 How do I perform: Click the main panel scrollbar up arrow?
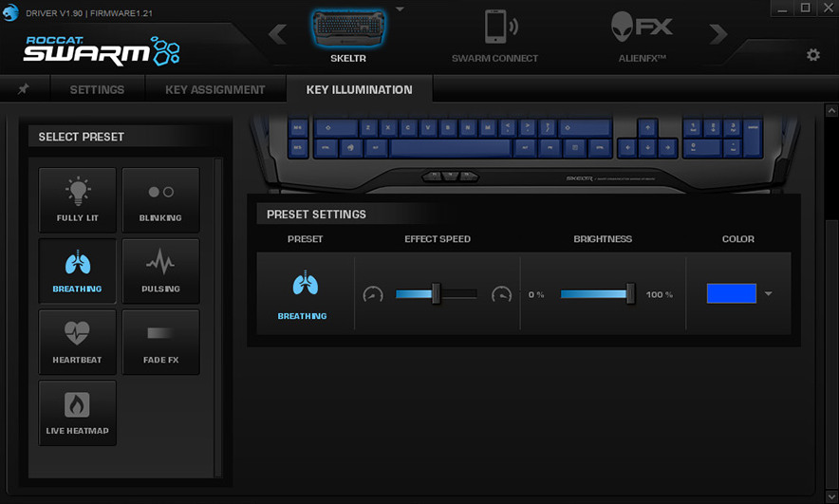[831, 110]
